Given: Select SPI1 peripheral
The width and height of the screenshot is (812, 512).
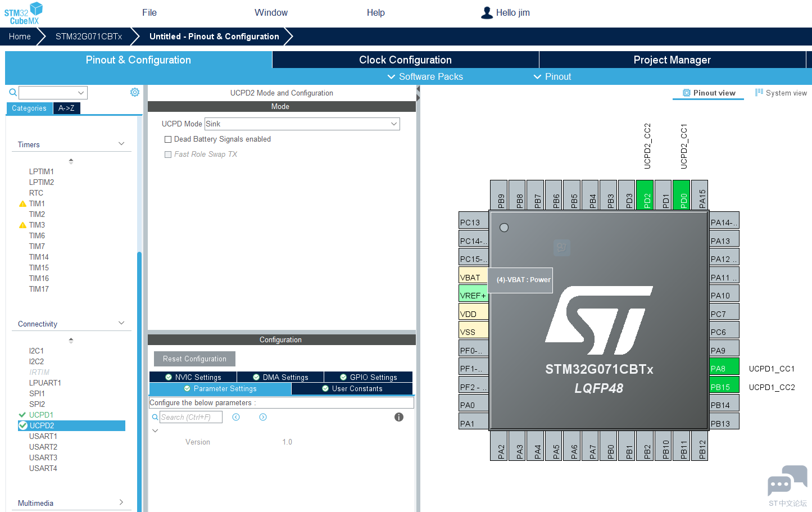Looking at the screenshot, I should 37,393.
